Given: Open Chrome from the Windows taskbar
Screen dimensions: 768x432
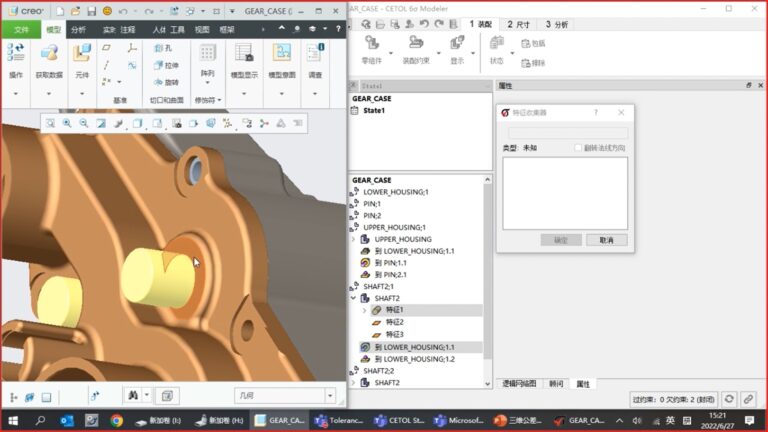Looking at the screenshot, I should coord(117,420).
